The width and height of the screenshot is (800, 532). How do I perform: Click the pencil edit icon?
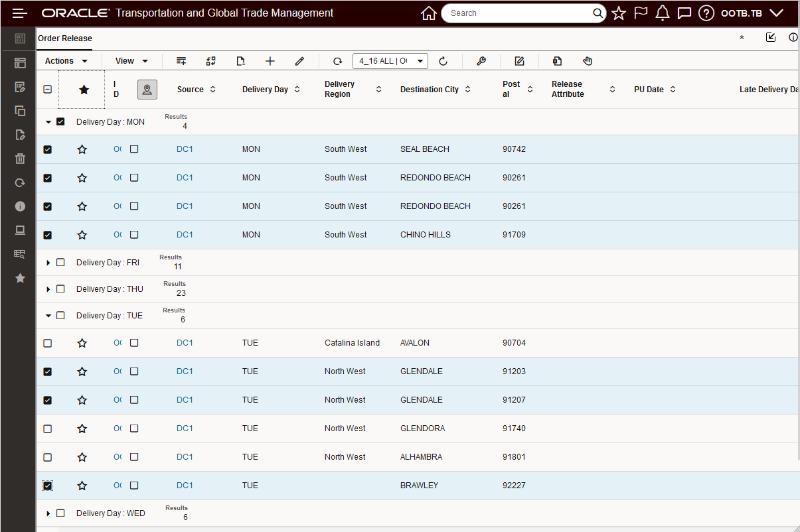[299, 61]
